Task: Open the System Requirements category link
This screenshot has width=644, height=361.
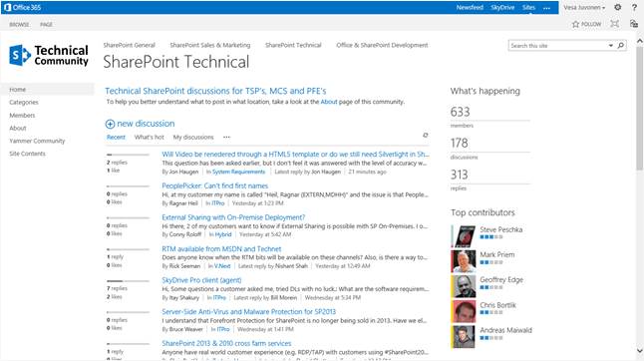Action: click(238, 173)
